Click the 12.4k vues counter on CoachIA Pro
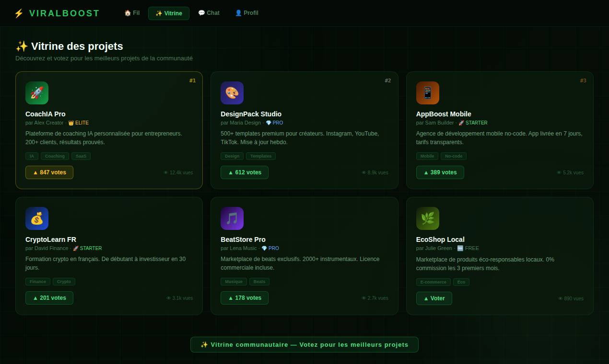The width and height of the screenshot is (609, 364). 178,172
